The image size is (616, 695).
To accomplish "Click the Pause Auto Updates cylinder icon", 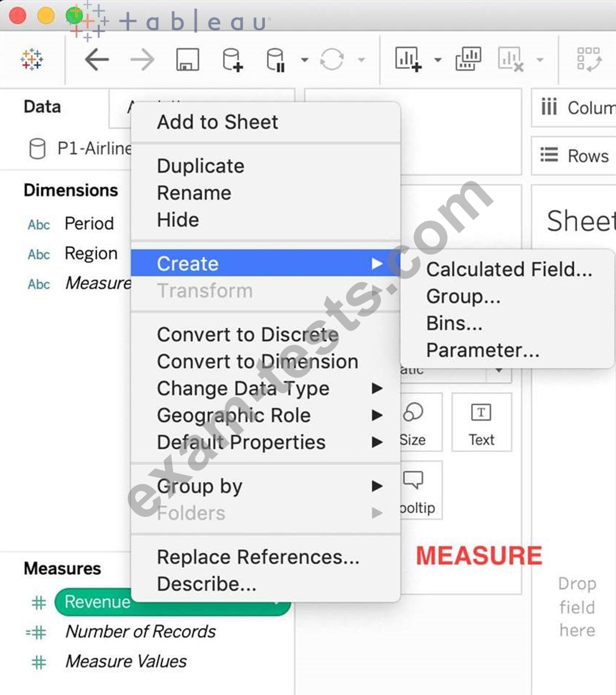I will 275,60.
